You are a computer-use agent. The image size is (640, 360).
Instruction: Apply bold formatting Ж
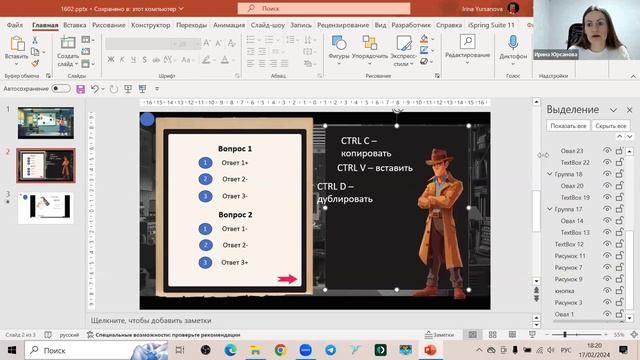(x=111, y=60)
